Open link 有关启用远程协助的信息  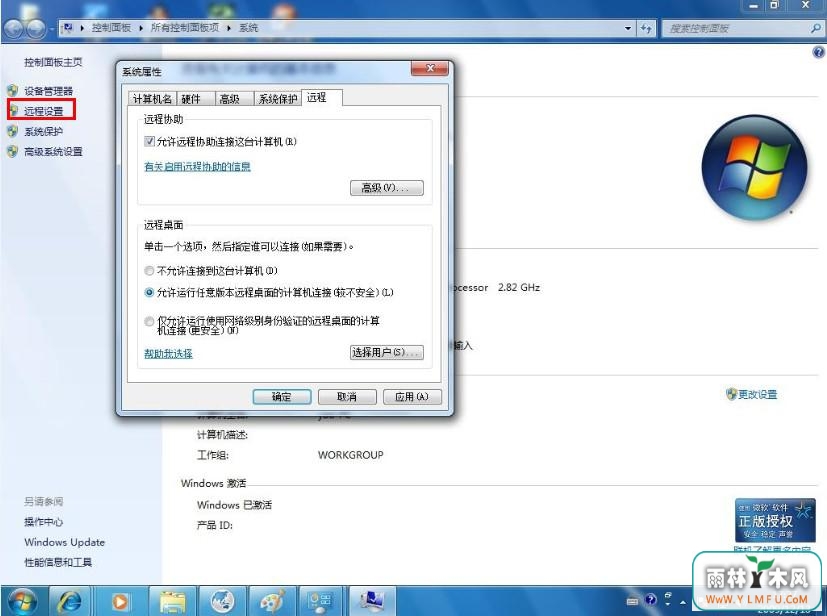pos(197,167)
